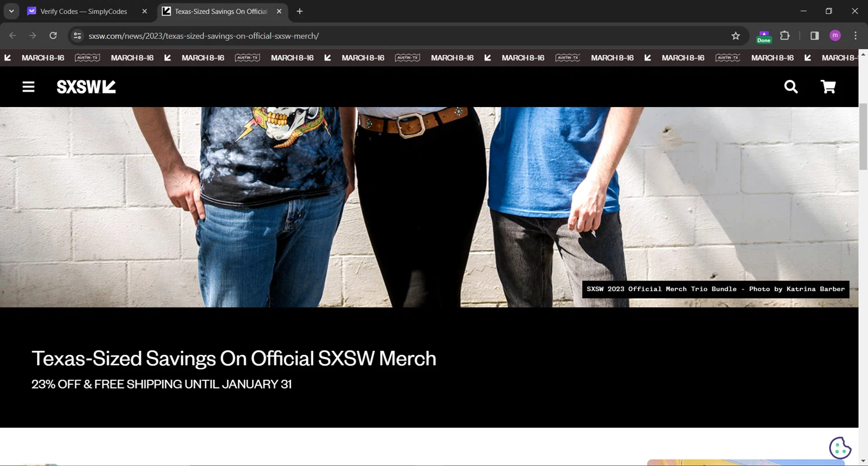
Task: Open the Chrome three-dot menu
Action: point(855,36)
